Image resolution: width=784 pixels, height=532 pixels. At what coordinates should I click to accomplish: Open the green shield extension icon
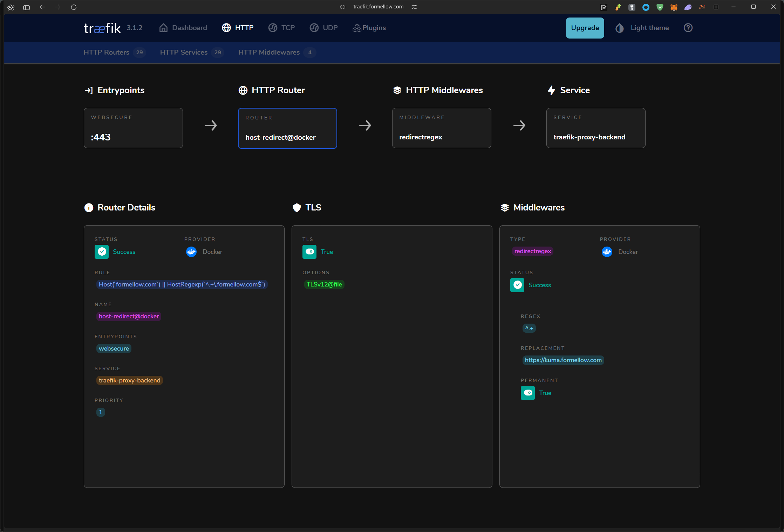660,7
